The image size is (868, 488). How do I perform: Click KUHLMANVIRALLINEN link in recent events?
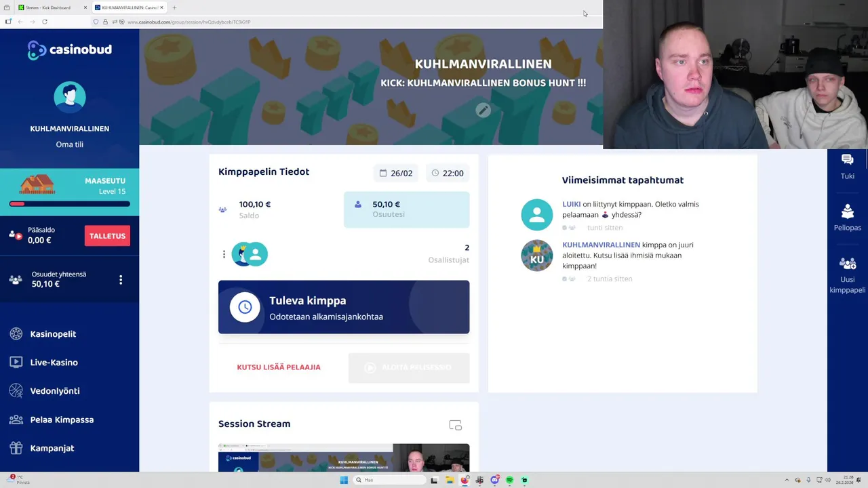(601, 245)
